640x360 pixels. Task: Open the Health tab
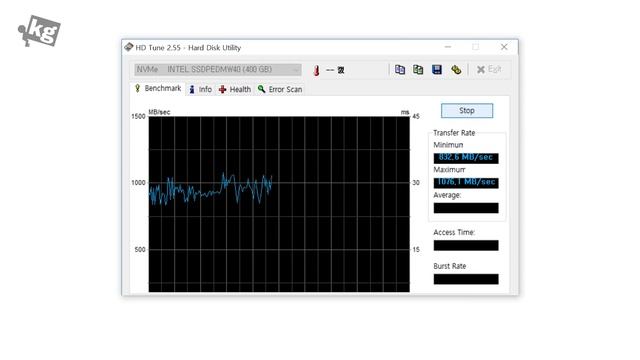tap(235, 89)
